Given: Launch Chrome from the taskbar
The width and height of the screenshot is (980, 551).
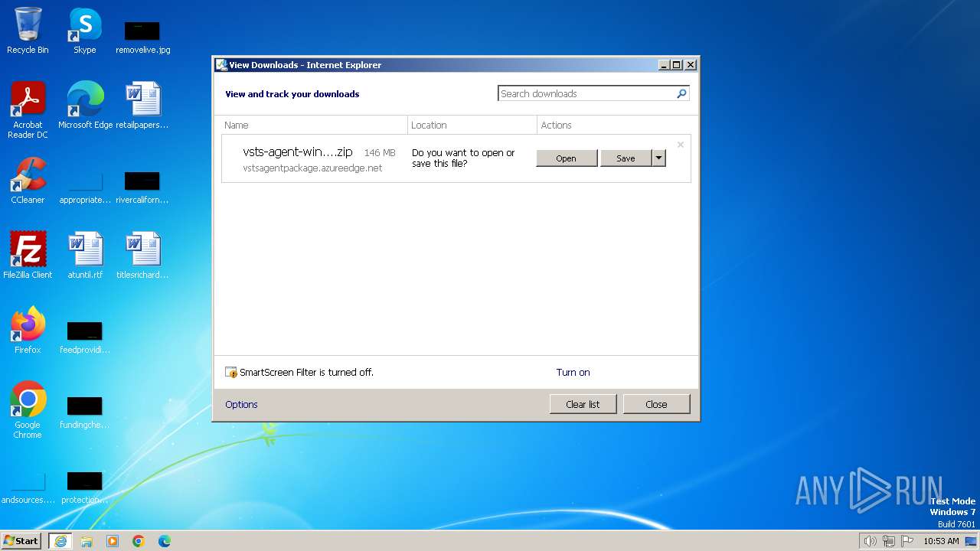Looking at the screenshot, I should click(x=139, y=541).
